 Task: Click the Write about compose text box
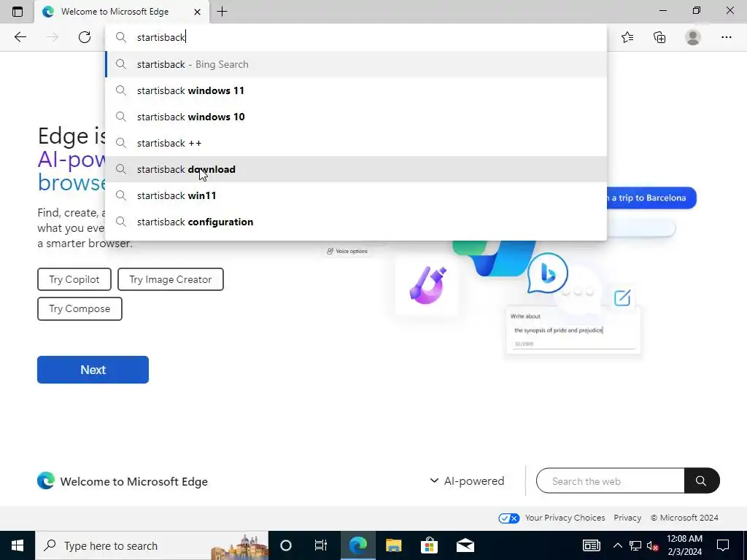point(573,330)
